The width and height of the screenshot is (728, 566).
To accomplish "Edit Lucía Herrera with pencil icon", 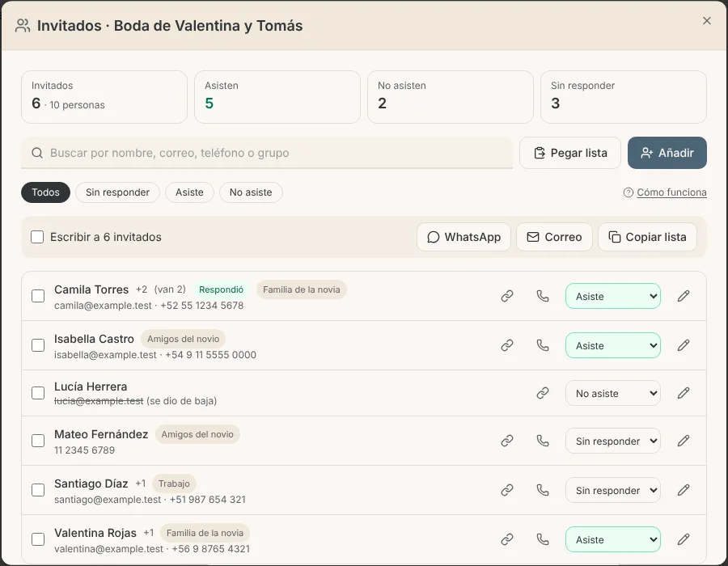I will tap(684, 393).
